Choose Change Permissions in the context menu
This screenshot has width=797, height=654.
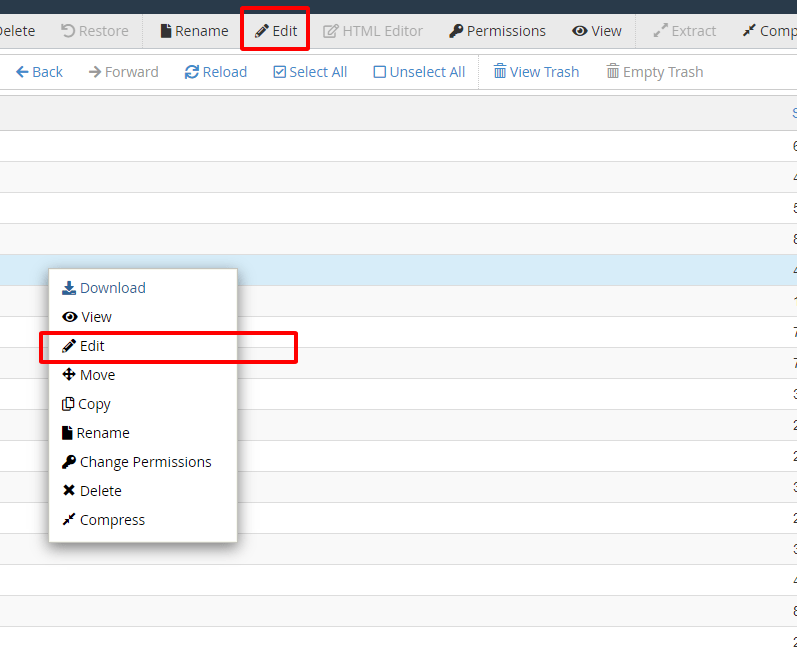(136, 462)
